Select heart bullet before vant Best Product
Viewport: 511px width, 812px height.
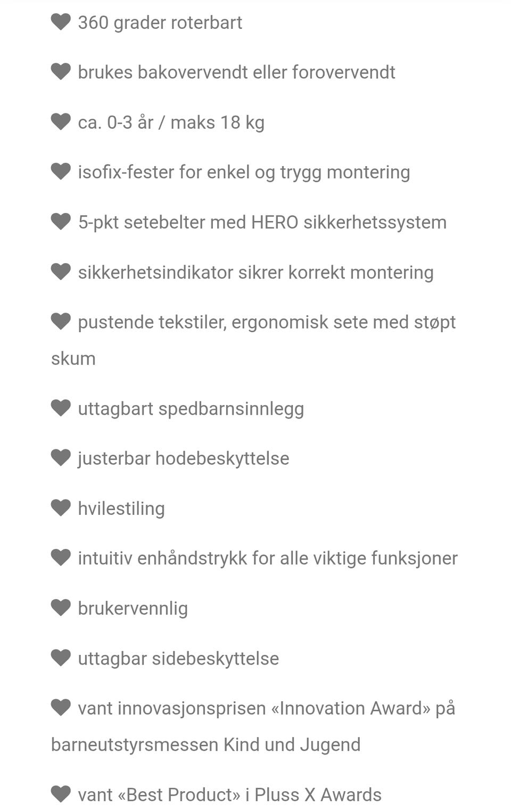tap(61, 794)
